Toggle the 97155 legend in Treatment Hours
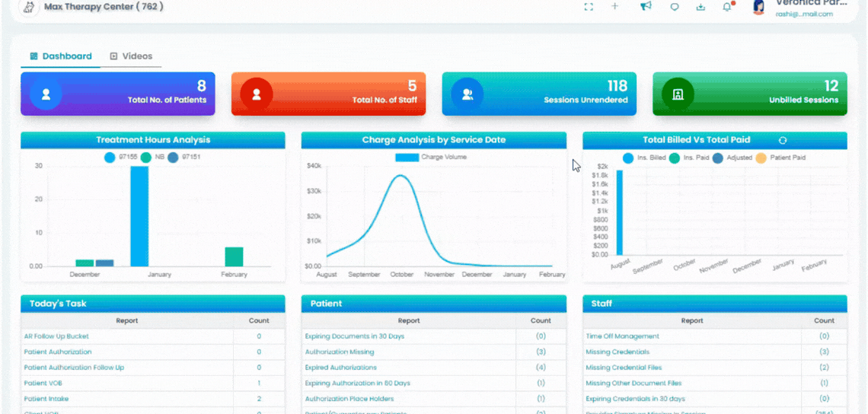868x414 pixels. pos(110,158)
